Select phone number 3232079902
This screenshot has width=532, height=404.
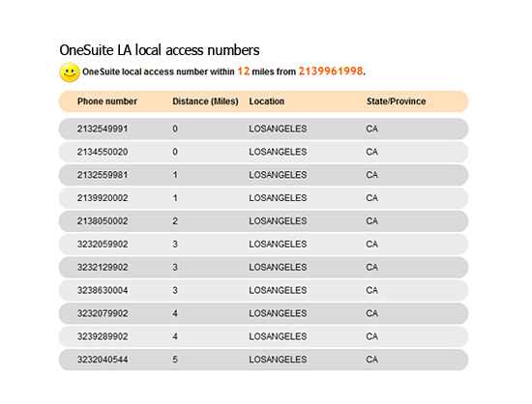pyautogui.click(x=103, y=313)
